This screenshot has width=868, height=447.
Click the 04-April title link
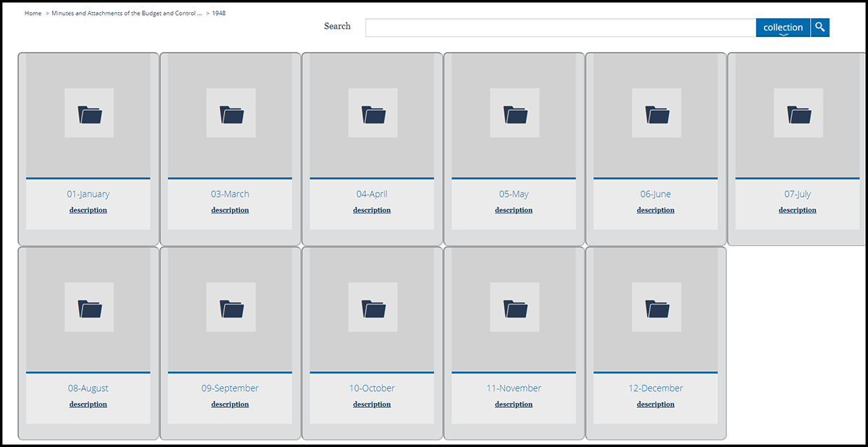click(372, 194)
